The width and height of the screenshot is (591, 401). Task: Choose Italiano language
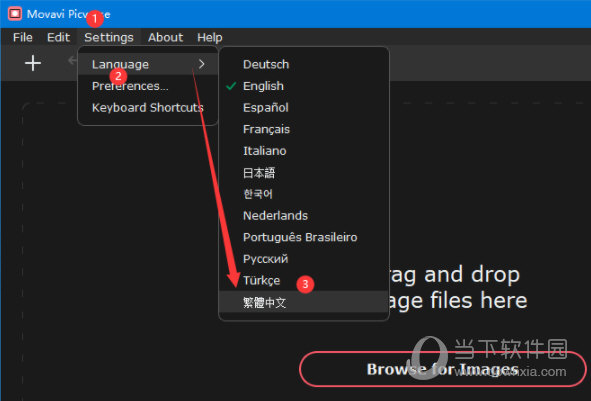tap(304, 151)
